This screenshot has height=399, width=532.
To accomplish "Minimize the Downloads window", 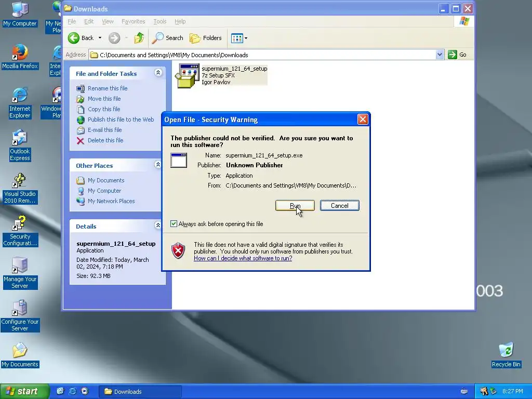I will [443, 9].
